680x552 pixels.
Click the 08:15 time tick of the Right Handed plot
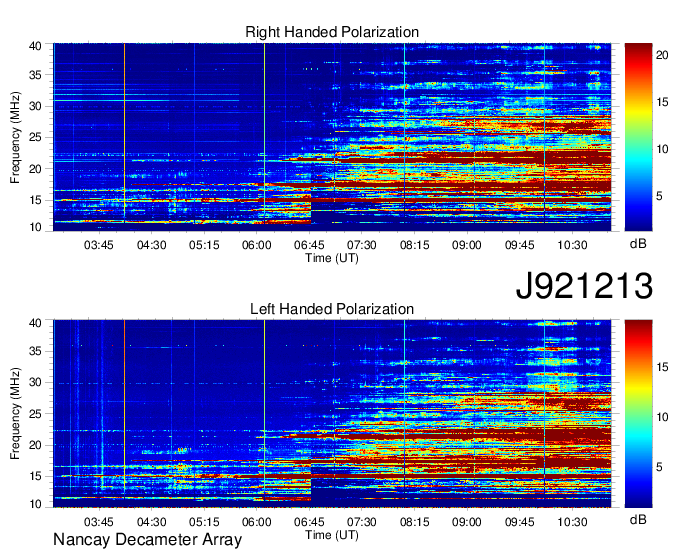point(415,245)
